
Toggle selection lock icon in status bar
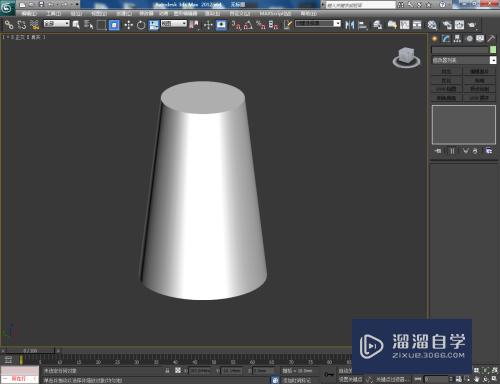click(x=167, y=371)
